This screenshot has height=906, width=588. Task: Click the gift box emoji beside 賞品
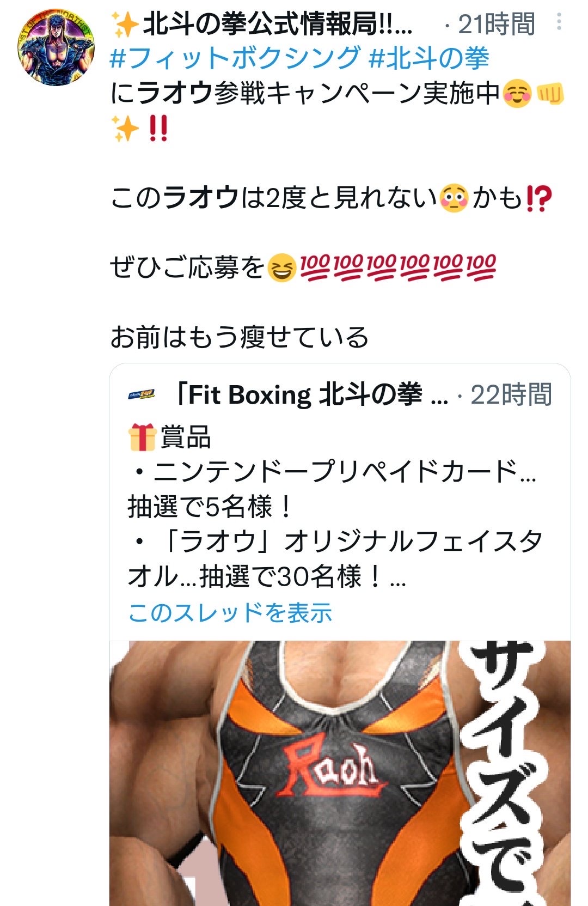tap(142, 437)
